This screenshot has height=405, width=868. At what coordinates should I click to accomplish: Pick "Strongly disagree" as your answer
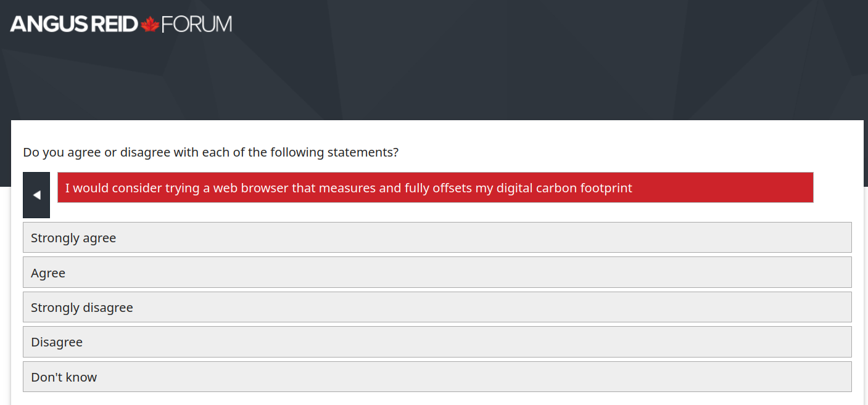(437, 307)
